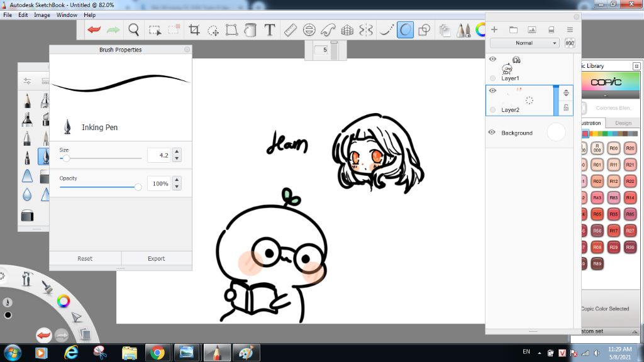Decrease brush Size with down arrow

177,158
